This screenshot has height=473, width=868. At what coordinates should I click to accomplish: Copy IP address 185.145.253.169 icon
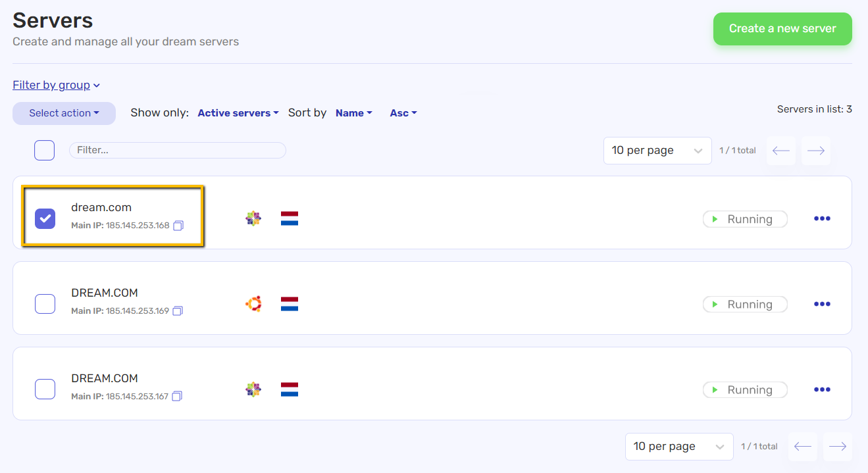tap(178, 311)
